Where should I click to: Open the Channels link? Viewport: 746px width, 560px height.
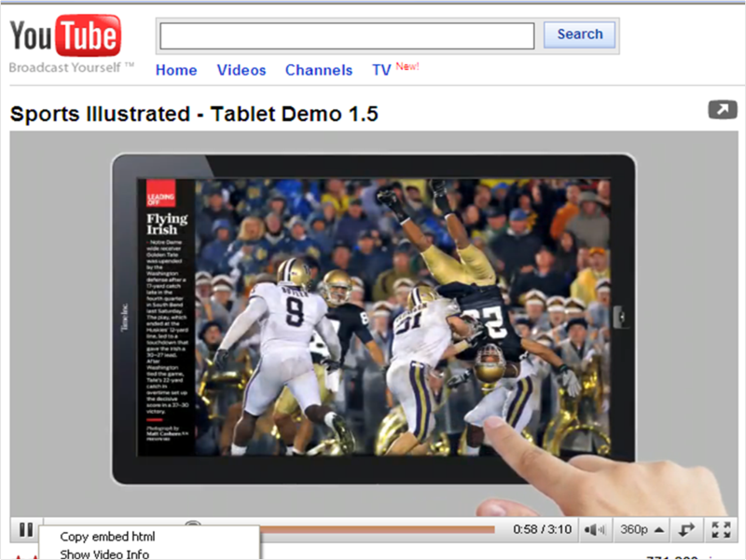(x=319, y=71)
